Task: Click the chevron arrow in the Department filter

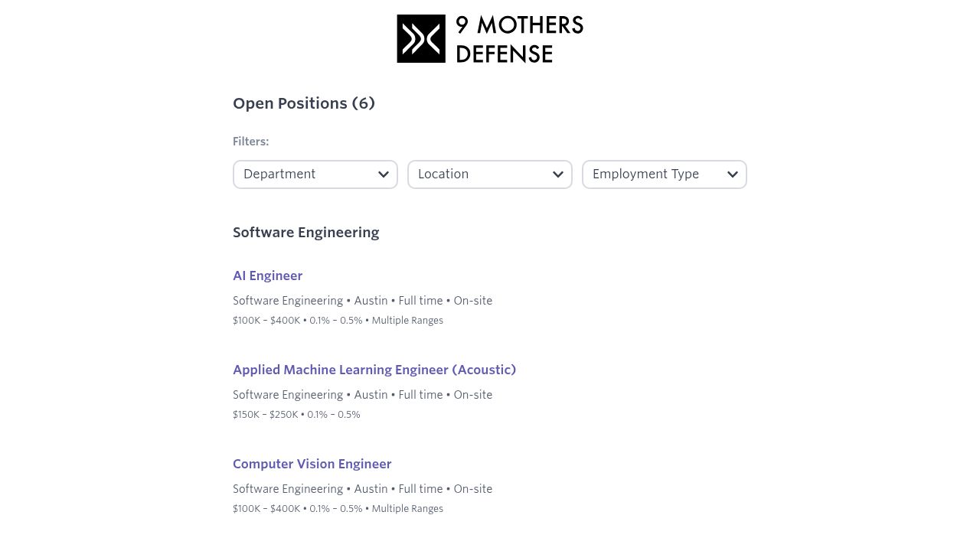Action: 384,174
